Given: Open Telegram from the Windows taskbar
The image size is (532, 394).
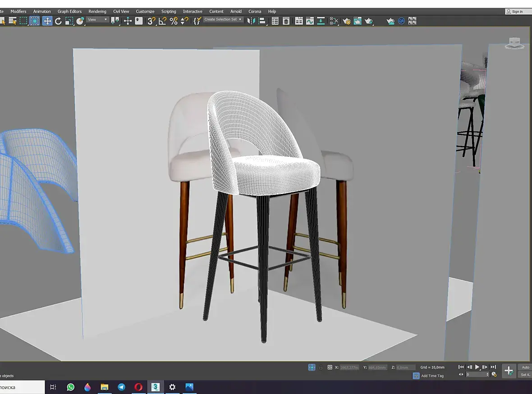Looking at the screenshot, I should coord(121,387).
